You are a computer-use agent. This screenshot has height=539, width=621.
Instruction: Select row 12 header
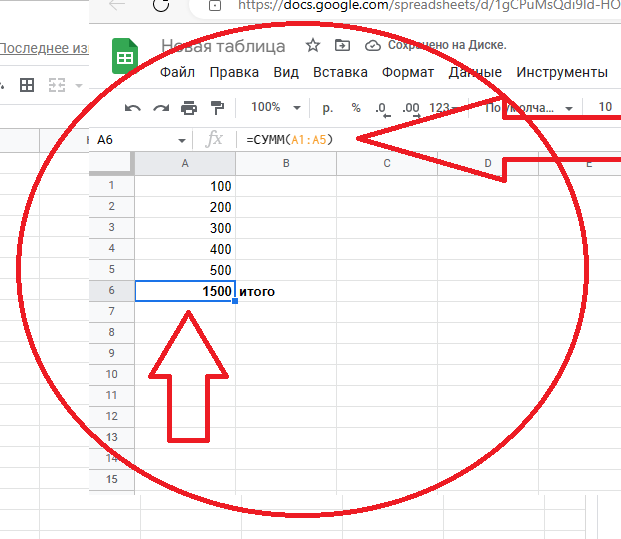coord(112,416)
